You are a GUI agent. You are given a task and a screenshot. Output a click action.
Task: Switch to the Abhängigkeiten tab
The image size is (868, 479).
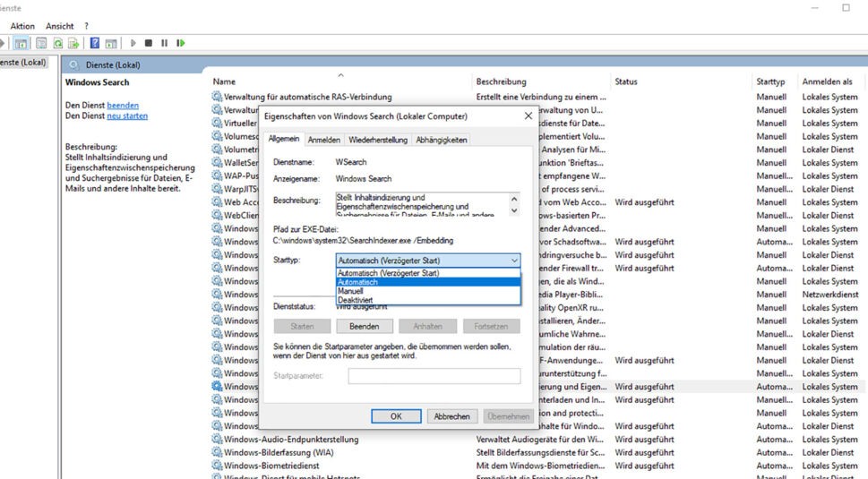click(442, 140)
